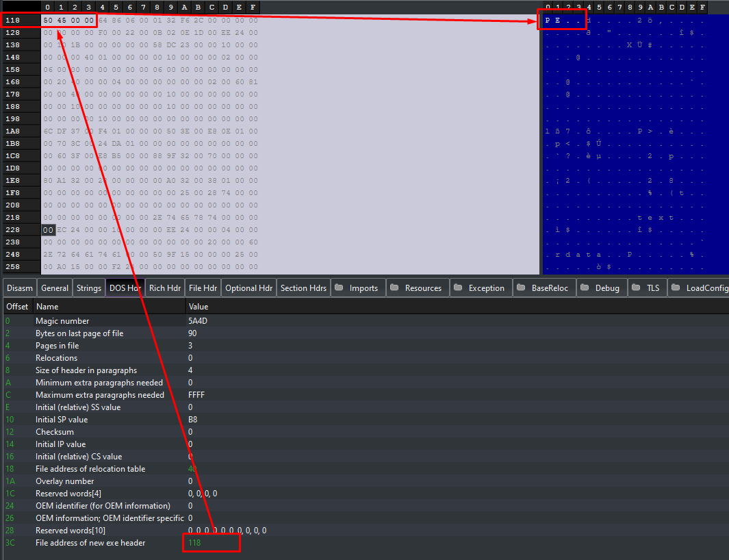Screen dimensions: 729x560
Task: Click the FFFF value cell
Action: coord(196,395)
